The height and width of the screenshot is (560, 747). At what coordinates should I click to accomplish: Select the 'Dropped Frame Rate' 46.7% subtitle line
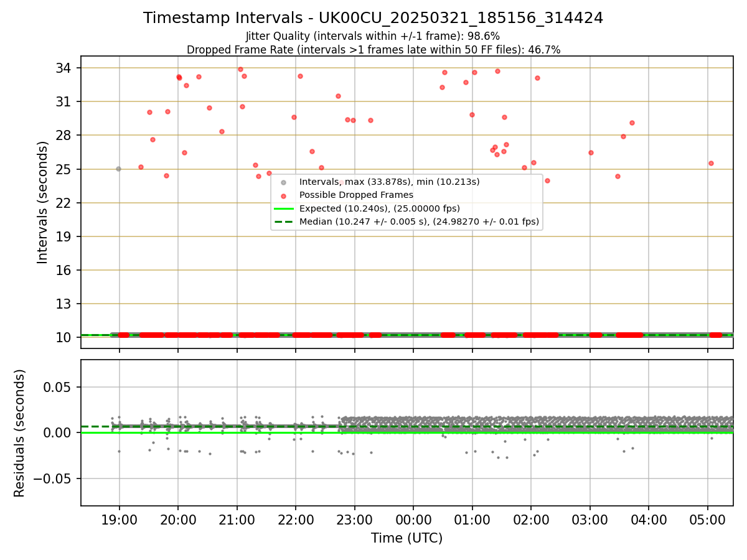point(374,50)
